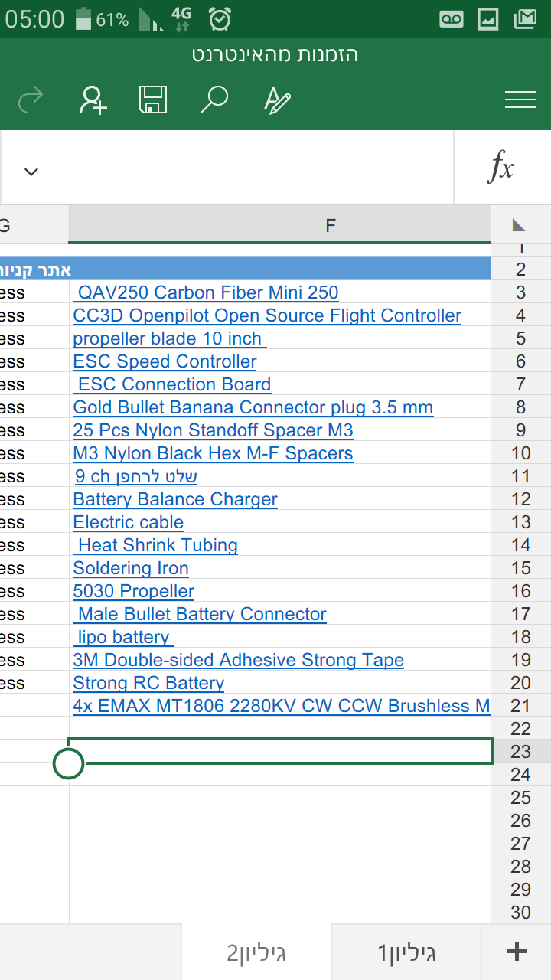
Task: Open propeller blade 10 inch link
Action: tap(169, 338)
